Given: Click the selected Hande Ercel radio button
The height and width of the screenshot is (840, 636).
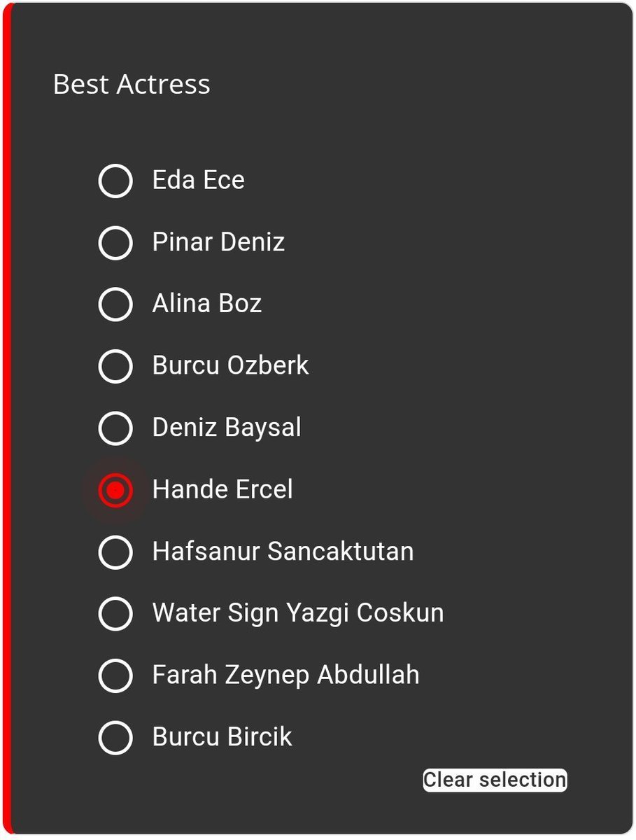Looking at the screenshot, I should (115, 490).
